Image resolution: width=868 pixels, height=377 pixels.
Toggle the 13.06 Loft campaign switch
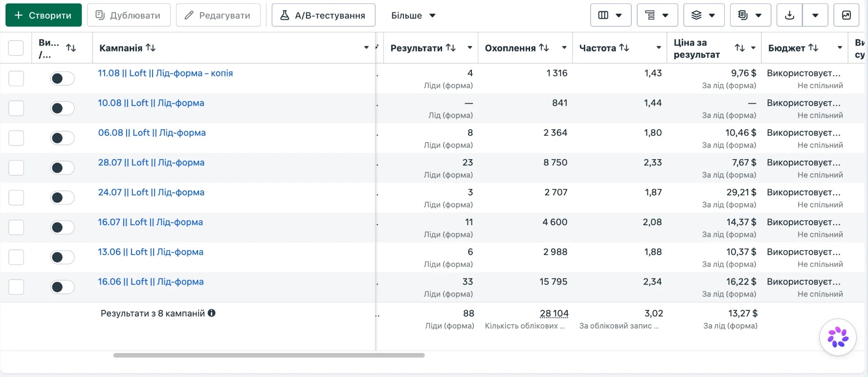[x=63, y=258]
